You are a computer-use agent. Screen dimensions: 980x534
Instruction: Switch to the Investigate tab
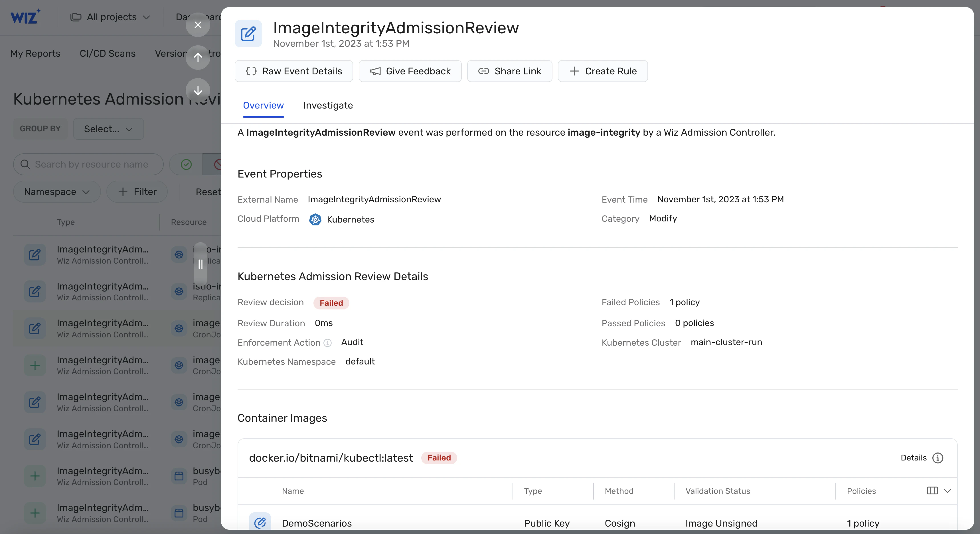pyautogui.click(x=328, y=105)
